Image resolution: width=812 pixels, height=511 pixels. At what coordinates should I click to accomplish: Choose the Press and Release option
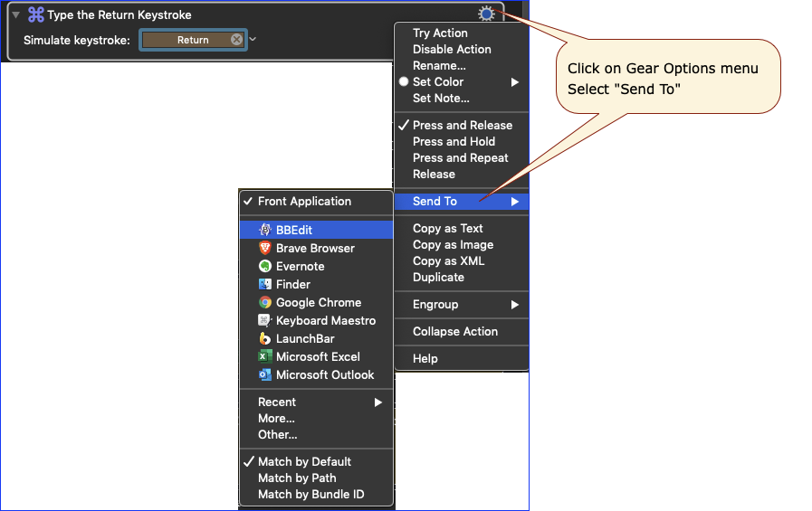click(462, 125)
